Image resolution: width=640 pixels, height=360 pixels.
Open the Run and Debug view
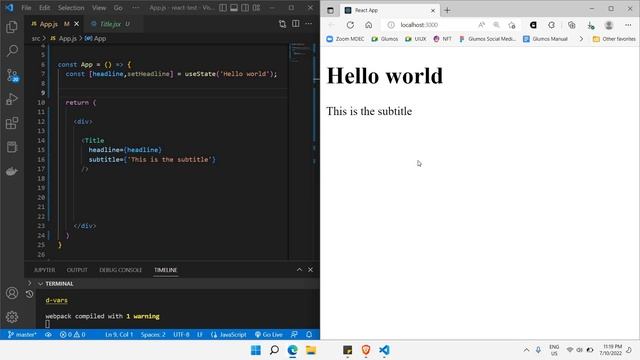pyautogui.click(x=12, y=99)
